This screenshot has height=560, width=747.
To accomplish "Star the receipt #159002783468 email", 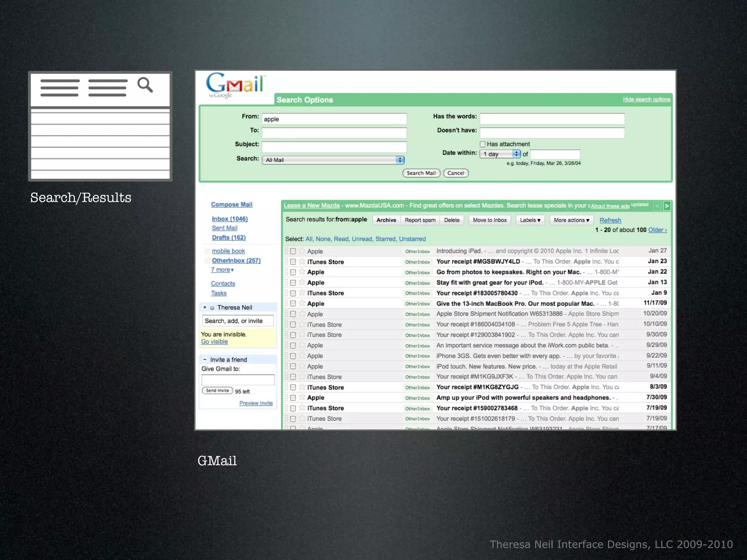I will pyautogui.click(x=302, y=408).
